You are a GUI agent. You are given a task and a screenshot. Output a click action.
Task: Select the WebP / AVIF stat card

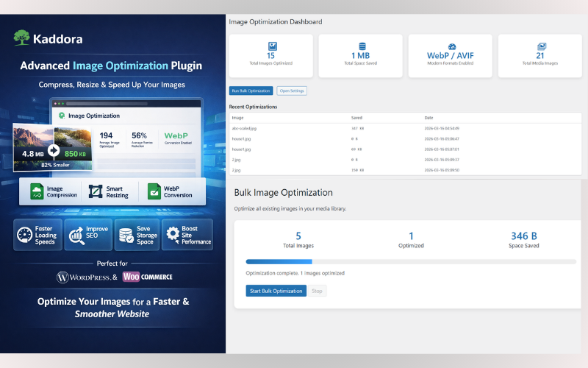[450, 56]
